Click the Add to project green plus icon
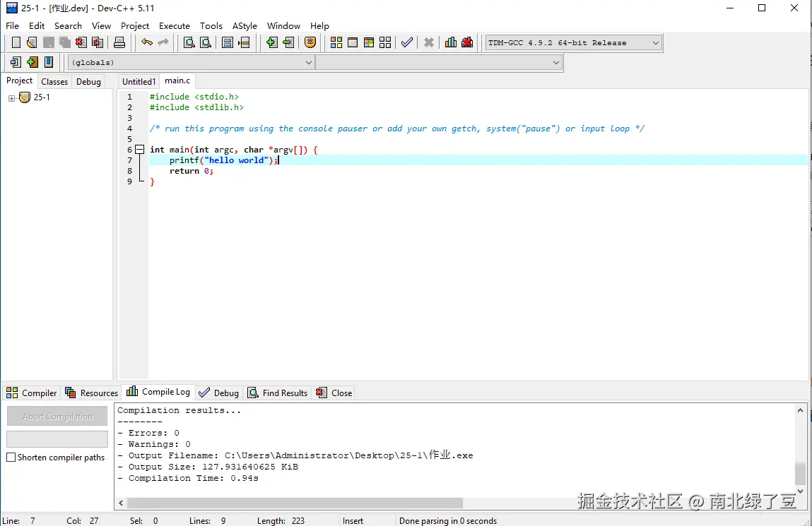The image size is (812, 526). click(272, 42)
